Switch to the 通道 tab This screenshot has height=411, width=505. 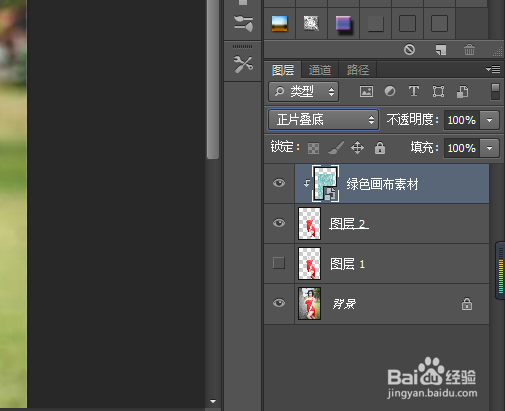[320, 70]
